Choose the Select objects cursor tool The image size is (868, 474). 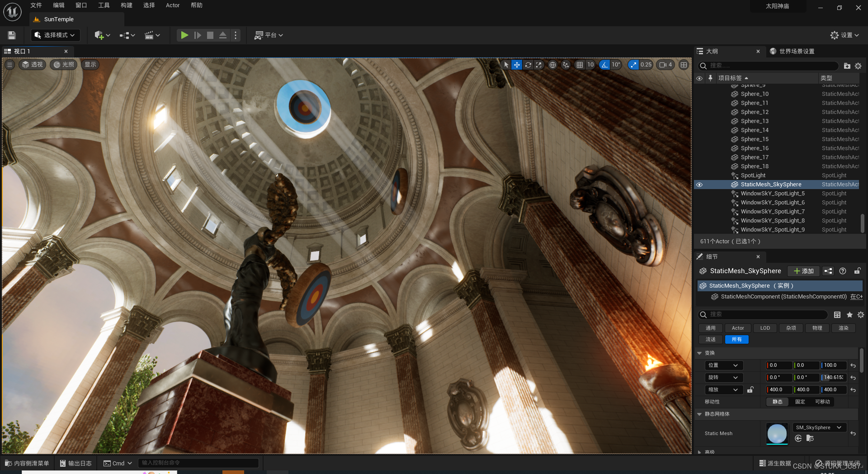tap(506, 65)
